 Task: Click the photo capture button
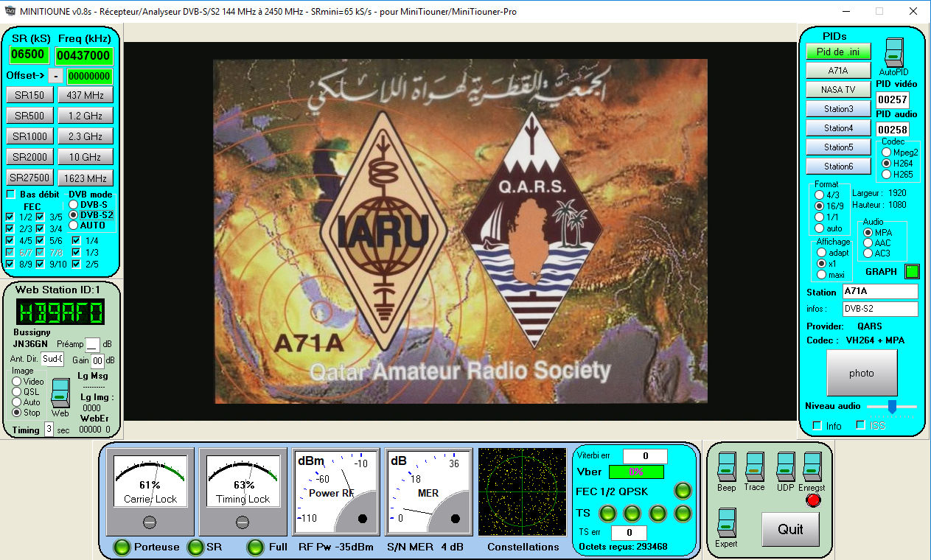[861, 373]
